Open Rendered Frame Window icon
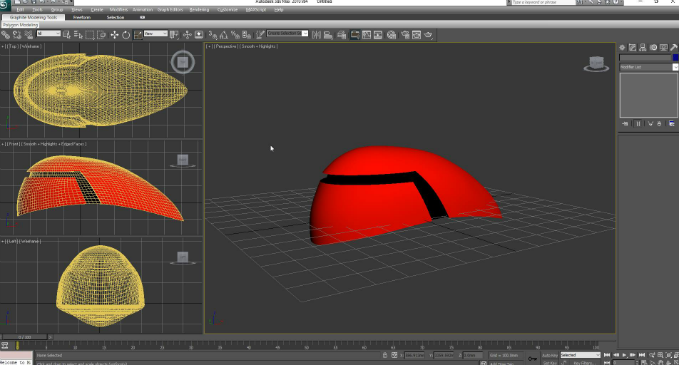 click(x=417, y=35)
